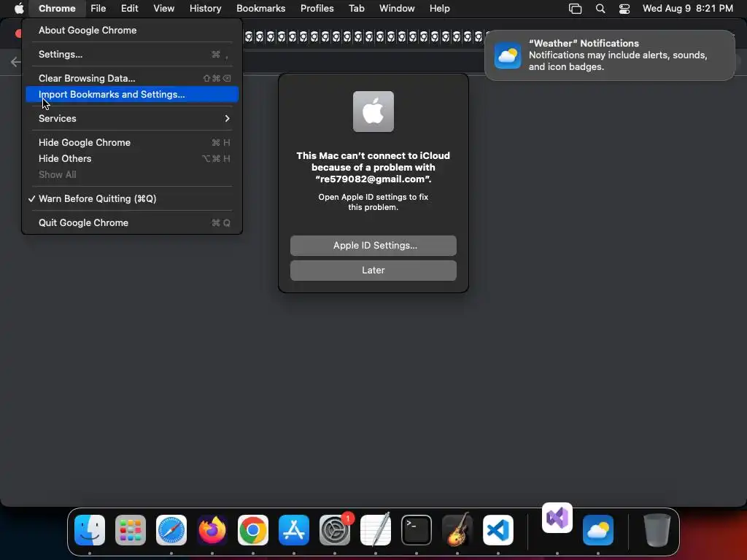Select Import Bookmarks and Settings…
Screen dimensions: 747x560
(x=132, y=94)
